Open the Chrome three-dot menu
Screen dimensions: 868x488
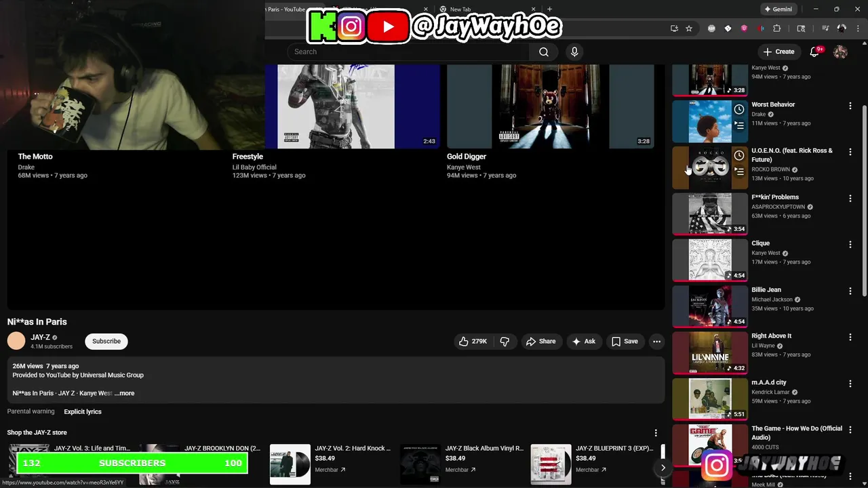coord(858,28)
